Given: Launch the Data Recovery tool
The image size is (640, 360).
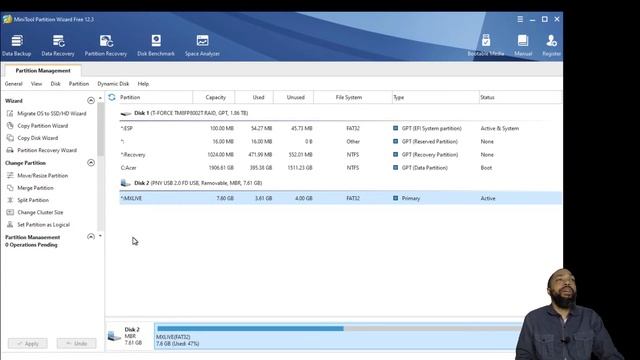Looking at the screenshot, I should coord(58,45).
